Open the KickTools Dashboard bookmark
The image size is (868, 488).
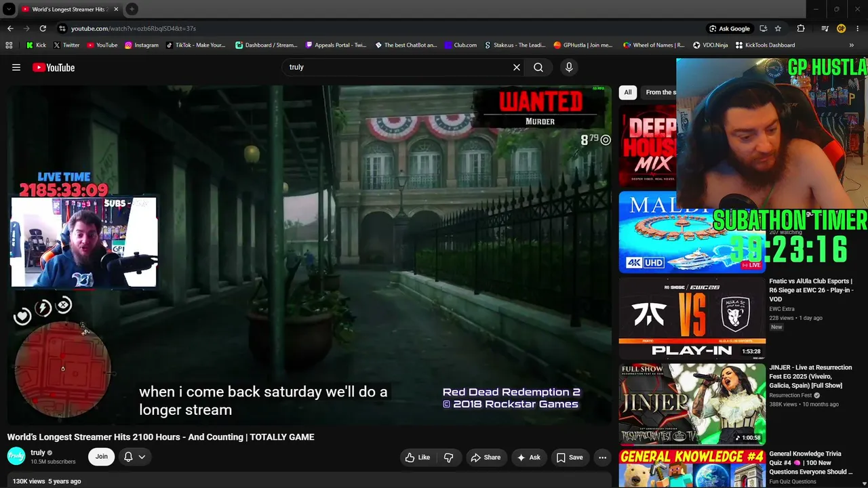point(765,45)
